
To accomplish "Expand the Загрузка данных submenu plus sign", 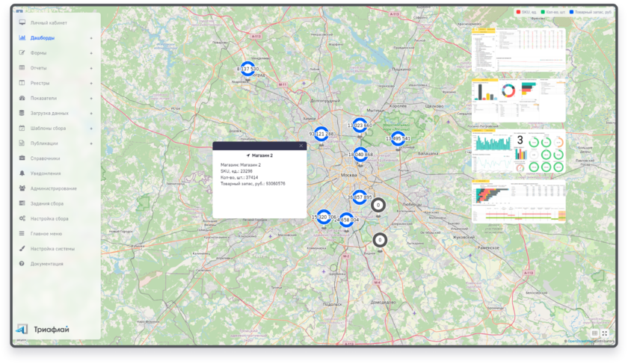I will click(x=91, y=113).
